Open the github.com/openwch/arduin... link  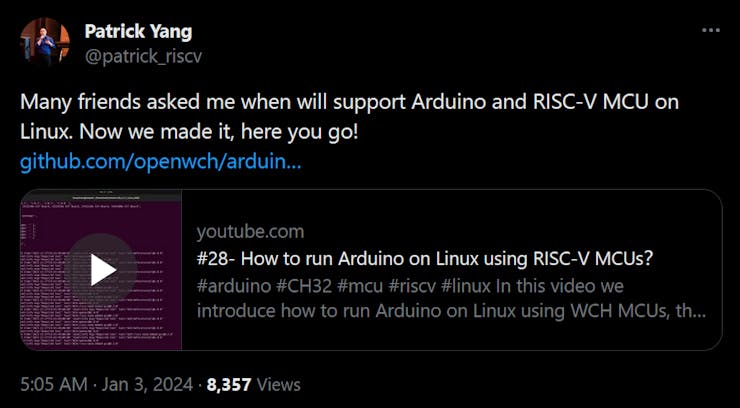point(160,163)
